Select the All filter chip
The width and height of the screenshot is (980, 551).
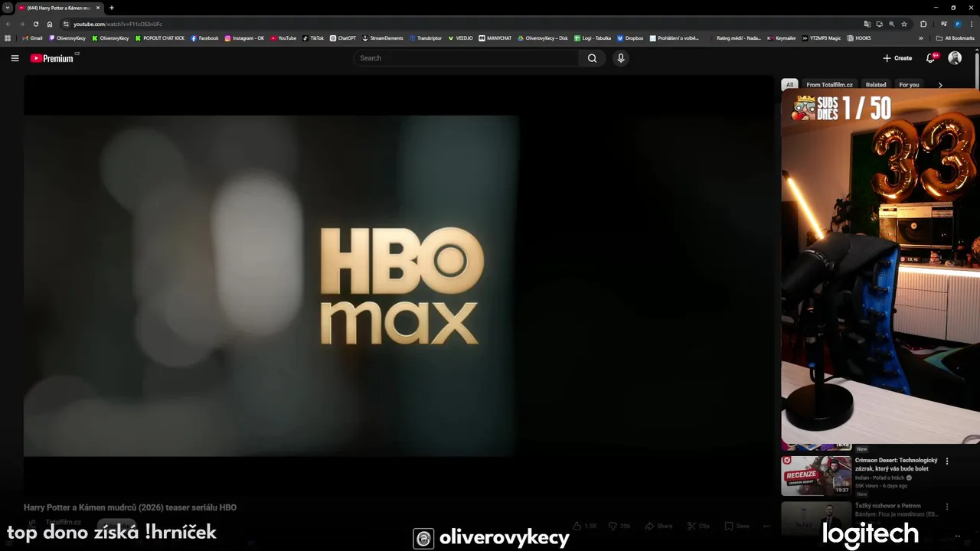789,85
